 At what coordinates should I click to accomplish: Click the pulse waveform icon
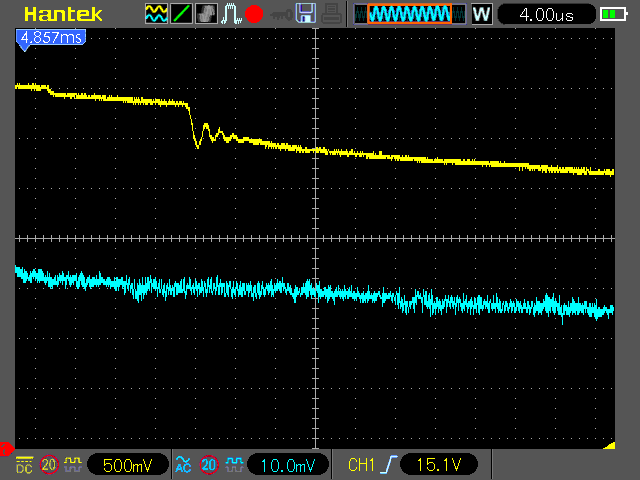[231, 13]
